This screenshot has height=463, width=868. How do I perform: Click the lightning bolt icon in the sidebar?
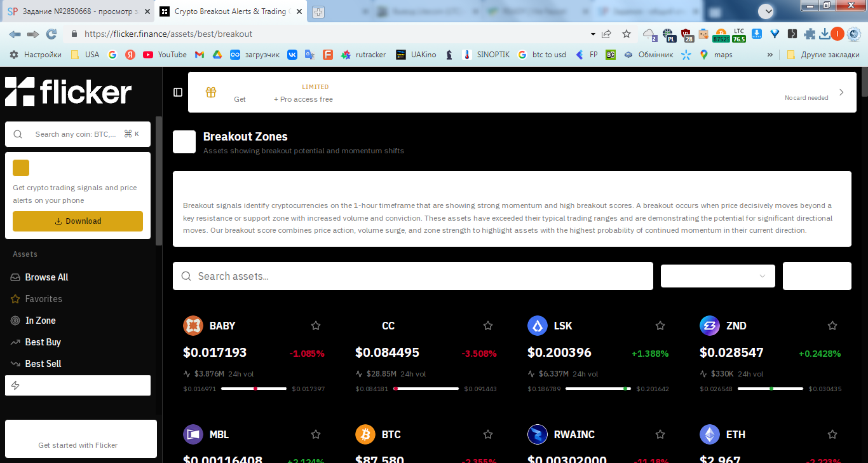(16, 385)
